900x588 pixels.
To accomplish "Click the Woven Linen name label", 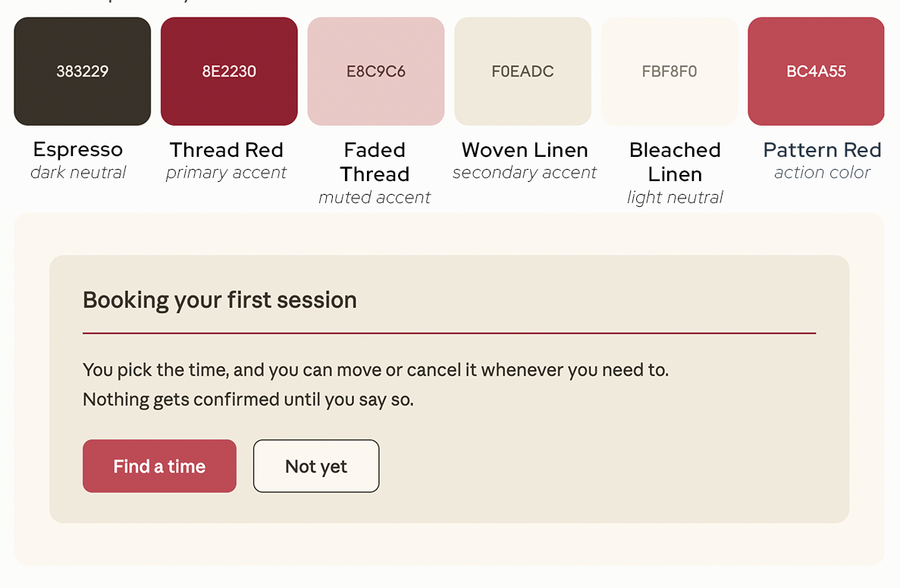I will [525, 150].
